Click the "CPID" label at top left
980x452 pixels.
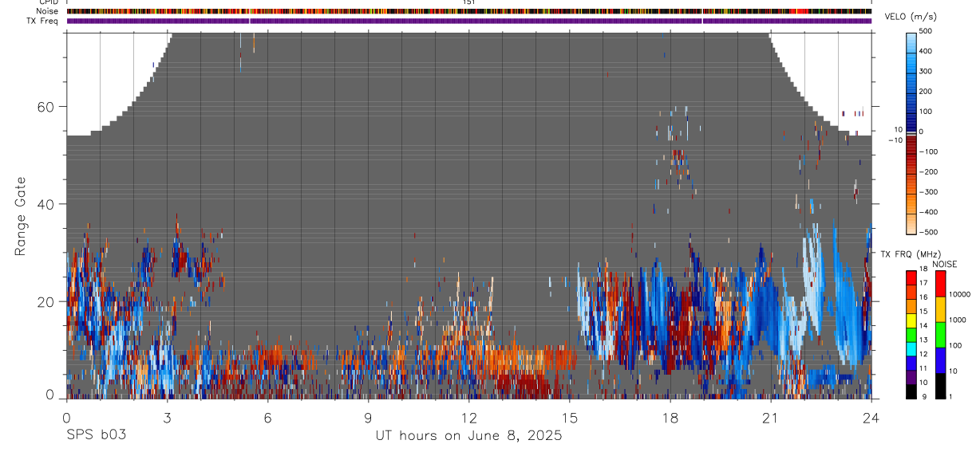pyautogui.click(x=49, y=2)
